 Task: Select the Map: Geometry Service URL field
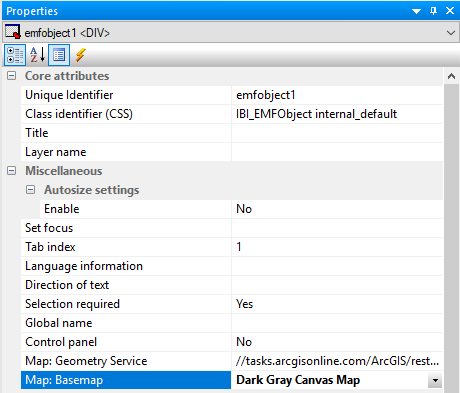[337, 361]
